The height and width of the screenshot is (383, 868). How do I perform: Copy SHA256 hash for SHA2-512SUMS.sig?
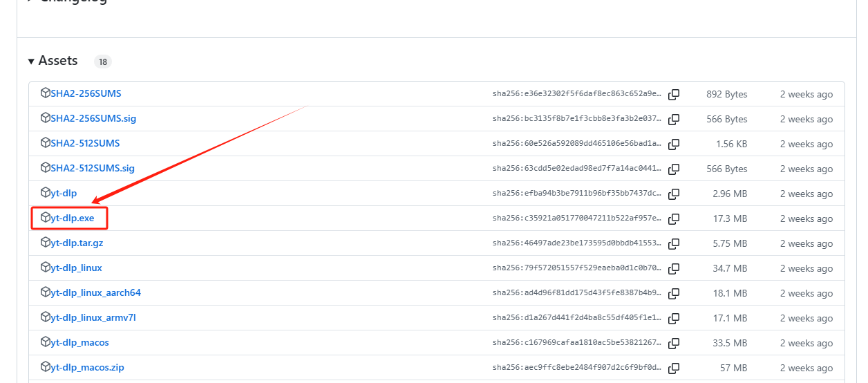click(x=674, y=169)
